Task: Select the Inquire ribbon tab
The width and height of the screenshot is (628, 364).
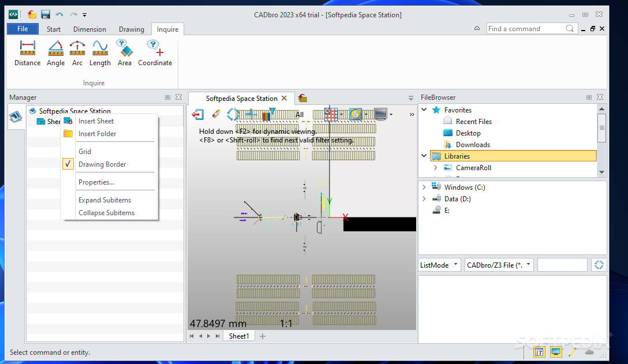Action: 167,29
